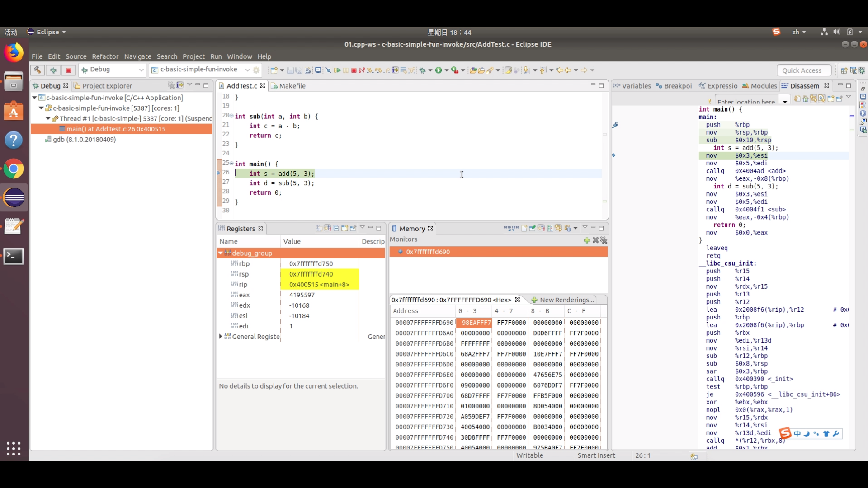
Task: Click the Debug perspective icon at top right
Action: tap(862, 70)
